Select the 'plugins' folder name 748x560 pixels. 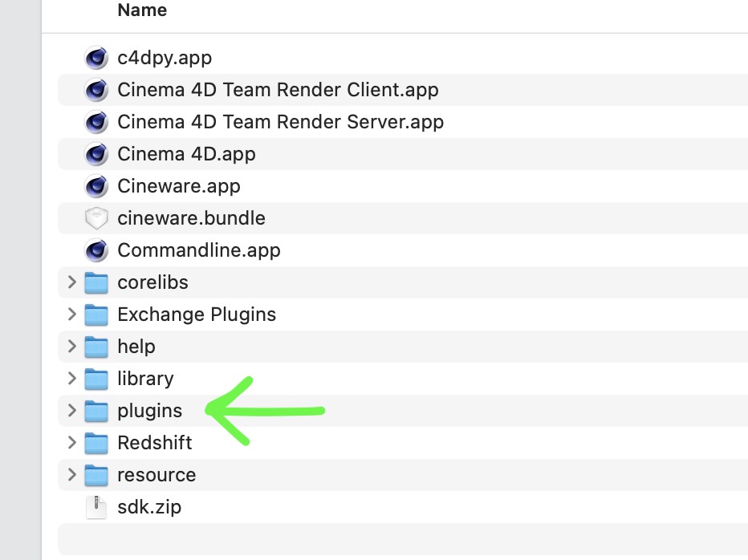[x=150, y=412]
